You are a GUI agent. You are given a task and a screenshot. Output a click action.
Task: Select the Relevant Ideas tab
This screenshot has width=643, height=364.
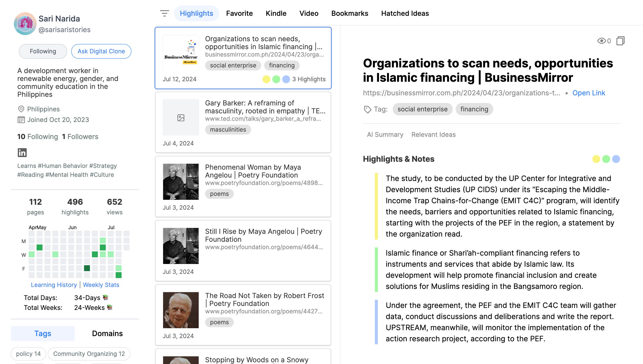pyautogui.click(x=433, y=135)
